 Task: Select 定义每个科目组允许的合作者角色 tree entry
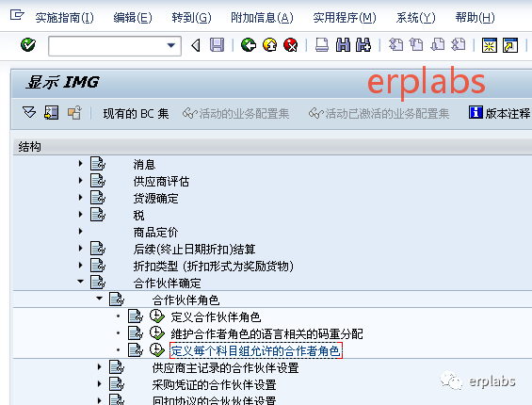(x=256, y=350)
